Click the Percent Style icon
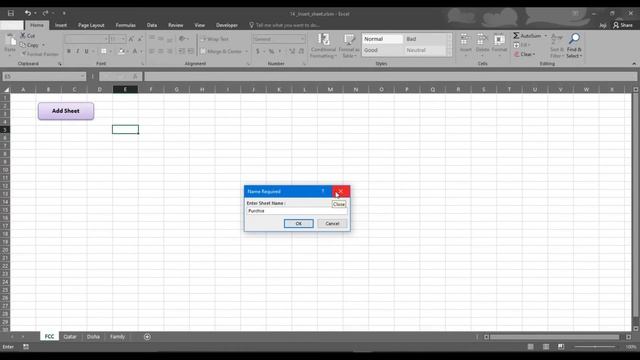 [271, 51]
